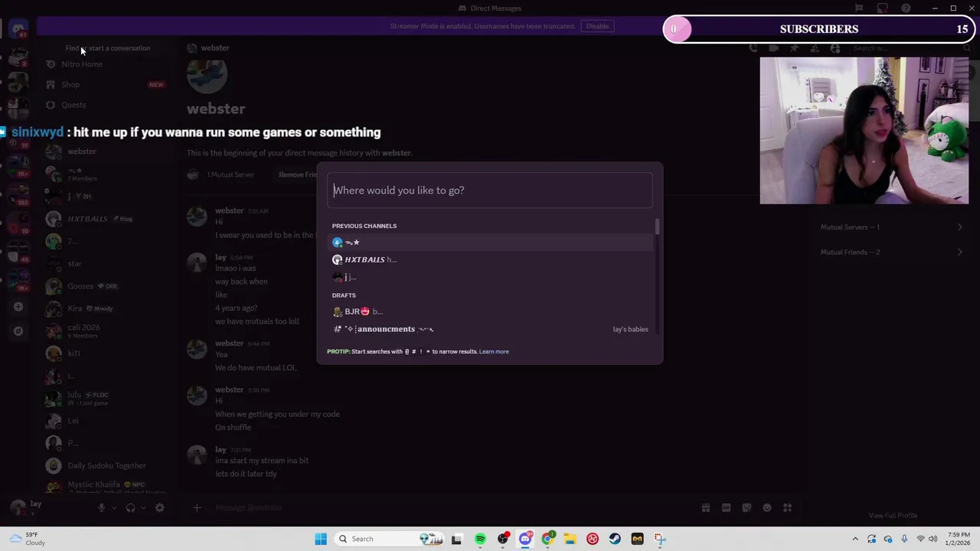Screen dimensions: 980x551
Task: Open the Discord inbox icon in title bar
Action: 882,8
